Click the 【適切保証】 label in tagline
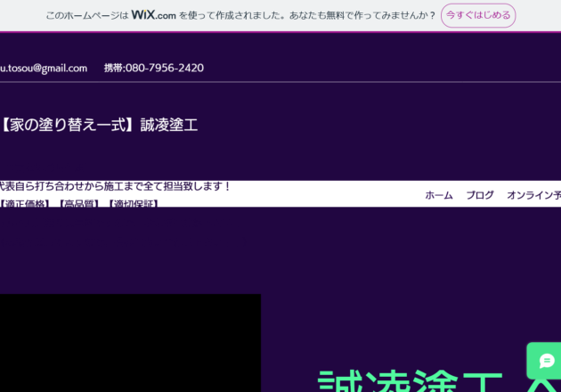Viewport: 561px width, 392px height. tap(133, 204)
